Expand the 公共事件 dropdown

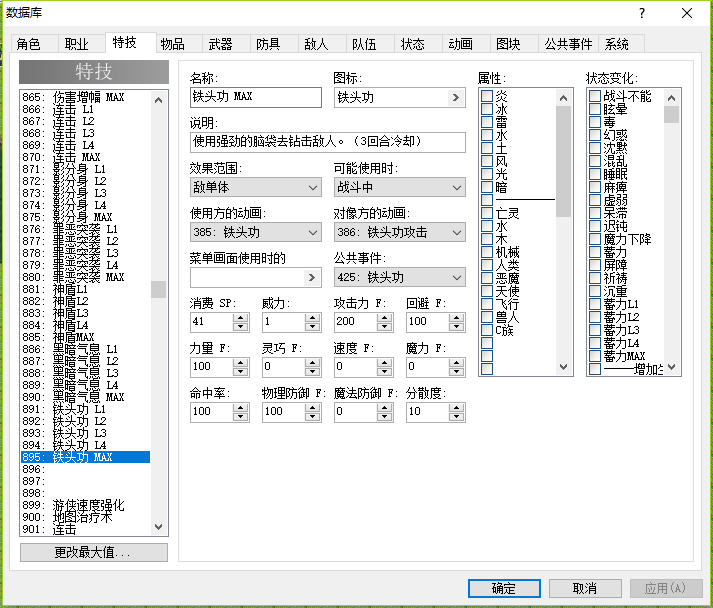tap(400, 277)
